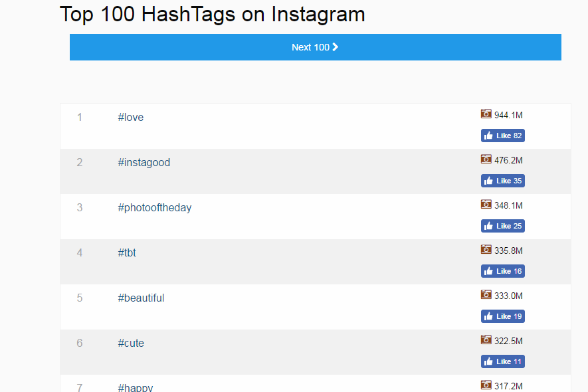Click the camera icon beside #cute count

[486, 340]
